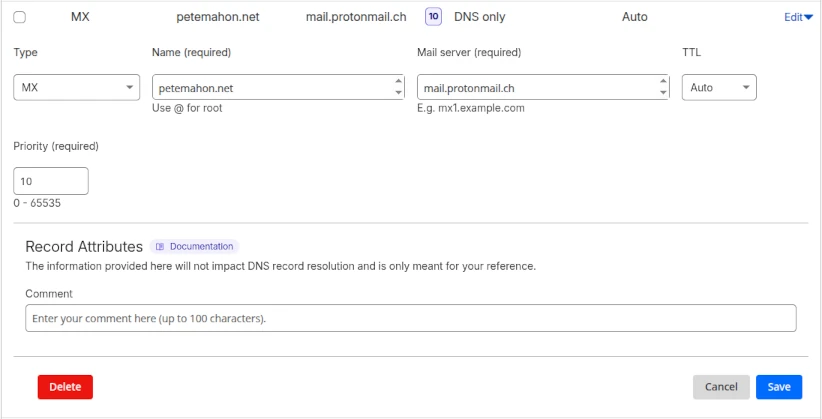Open the Type dropdown showing MX
This screenshot has height=419, width=822.
coord(77,87)
